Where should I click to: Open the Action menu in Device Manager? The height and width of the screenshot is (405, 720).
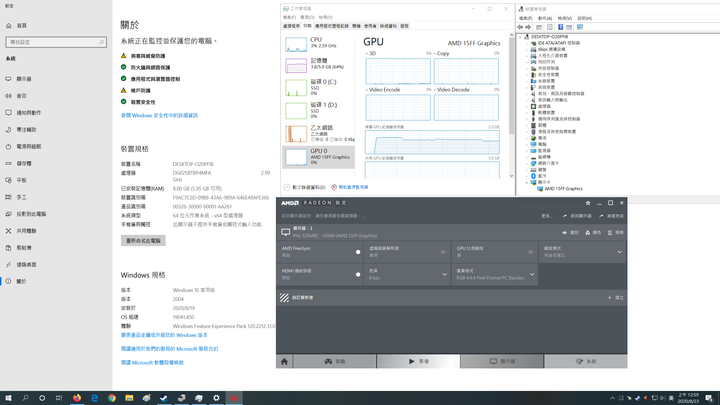pos(545,18)
